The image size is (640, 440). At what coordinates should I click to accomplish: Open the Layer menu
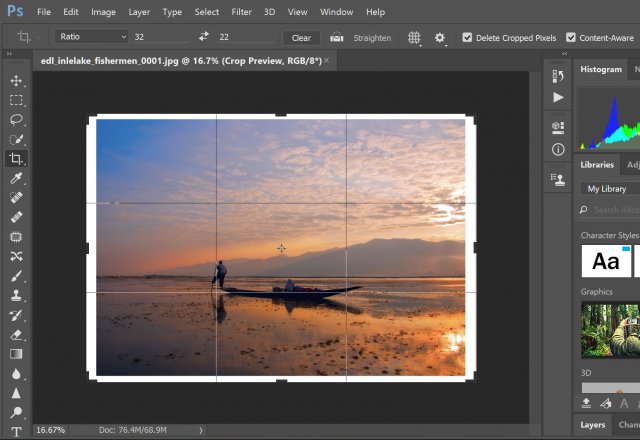tap(139, 12)
